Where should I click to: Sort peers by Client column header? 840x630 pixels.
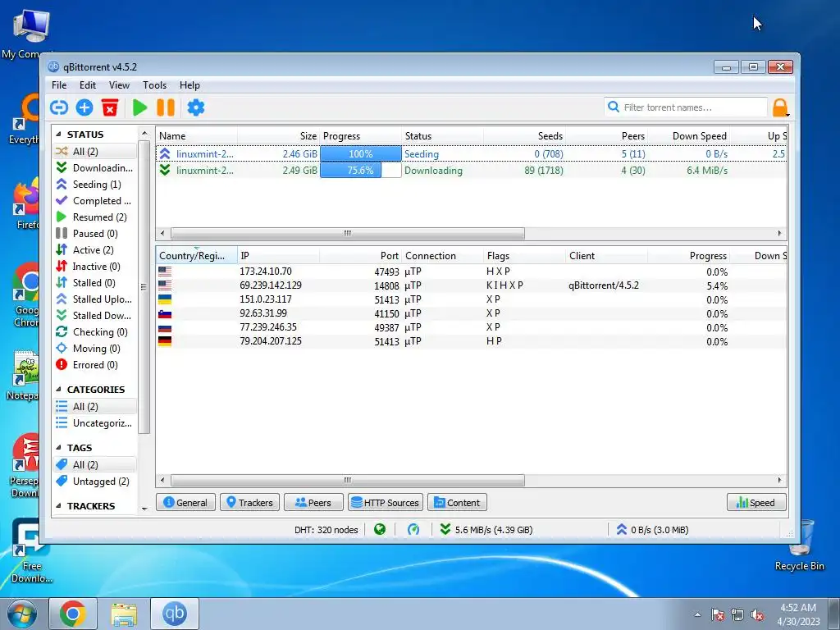pos(606,256)
